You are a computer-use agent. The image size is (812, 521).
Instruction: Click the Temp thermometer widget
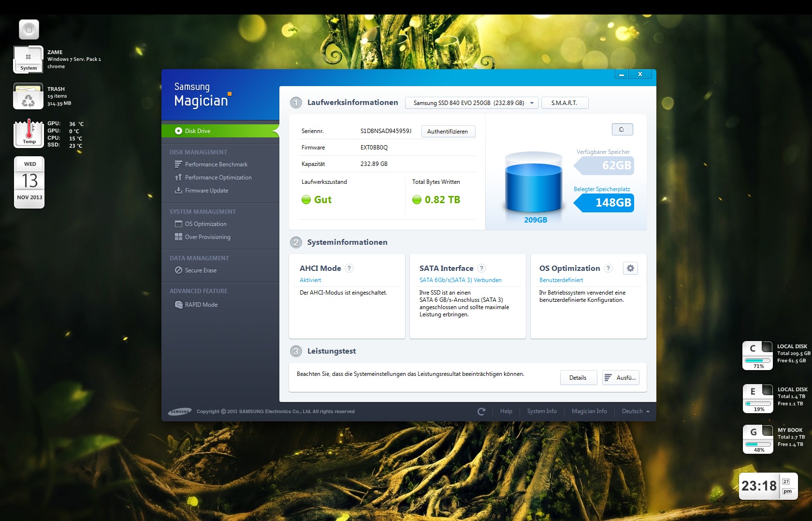[29, 133]
